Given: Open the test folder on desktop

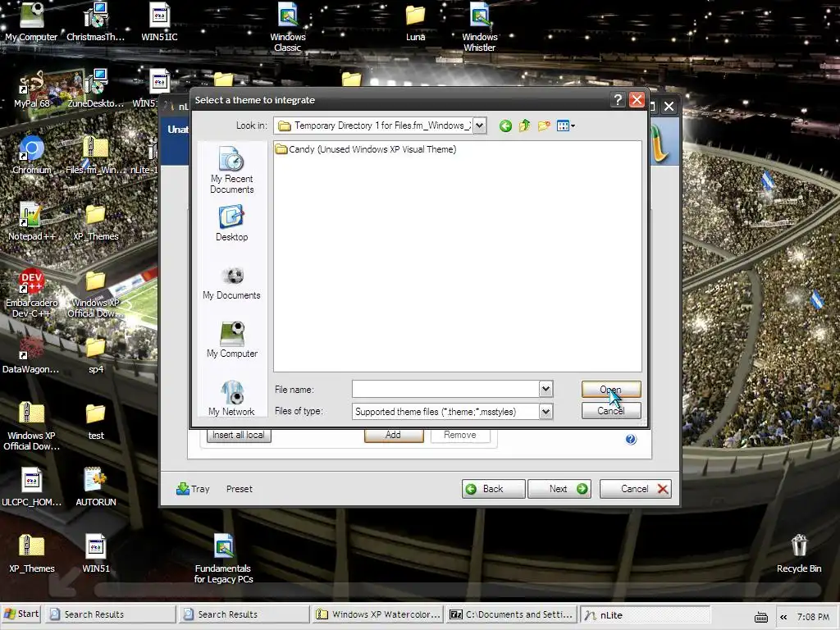Looking at the screenshot, I should tap(95, 421).
